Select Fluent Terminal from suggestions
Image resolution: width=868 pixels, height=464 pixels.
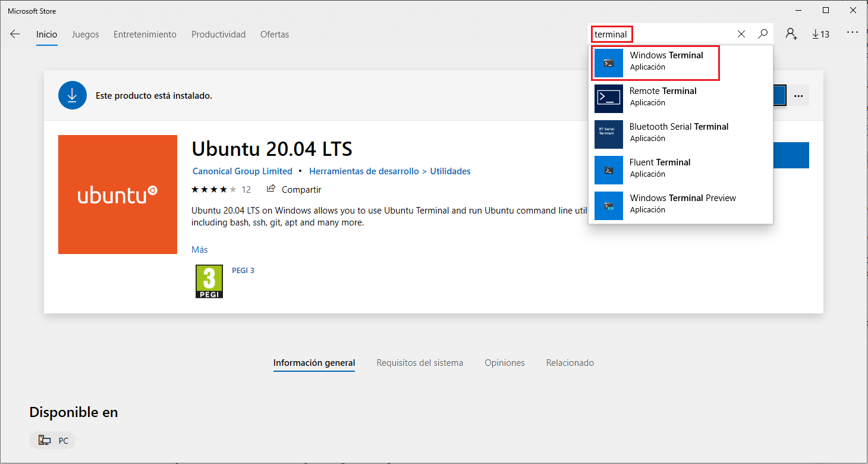(x=660, y=168)
